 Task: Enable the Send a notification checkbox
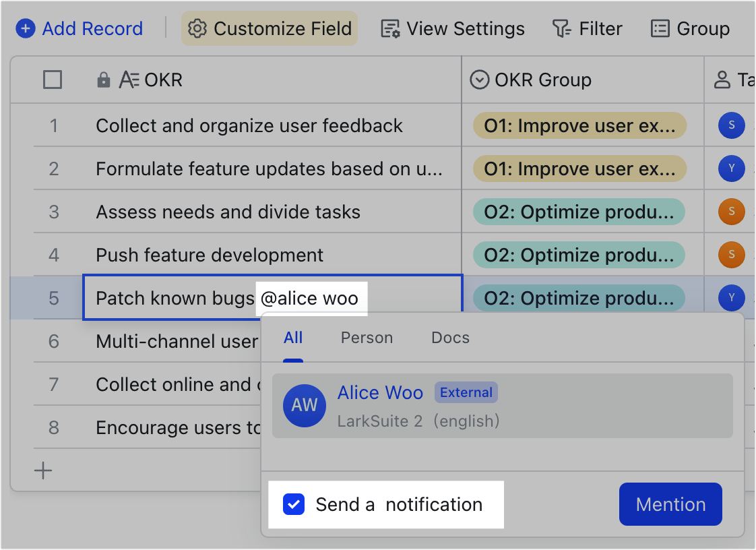[x=294, y=504]
